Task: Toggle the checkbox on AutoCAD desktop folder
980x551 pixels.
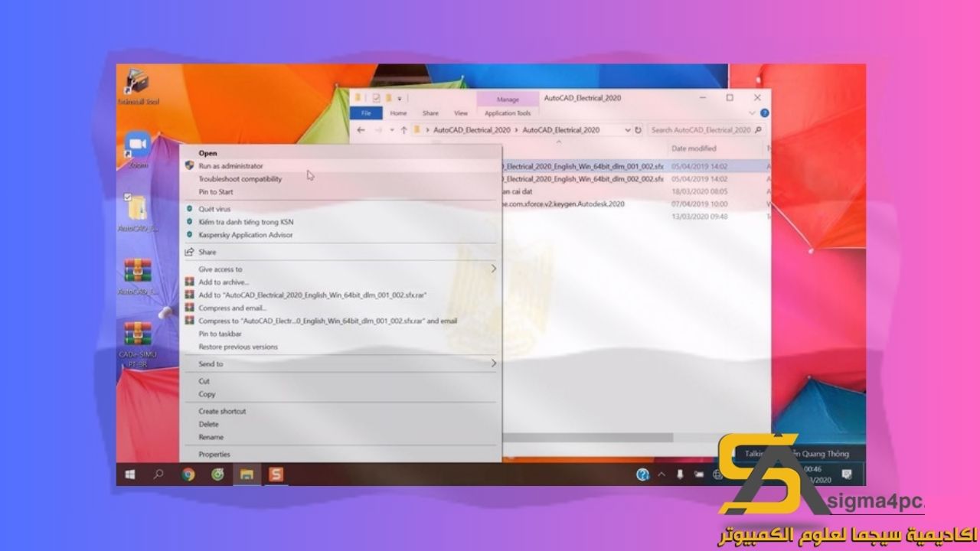Action: coord(128,197)
